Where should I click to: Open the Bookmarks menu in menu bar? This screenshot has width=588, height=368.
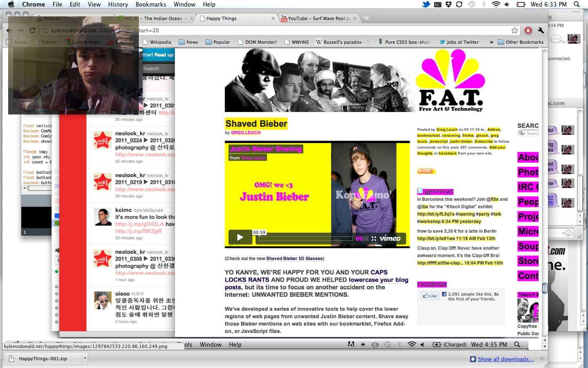pyautogui.click(x=151, y=4)
